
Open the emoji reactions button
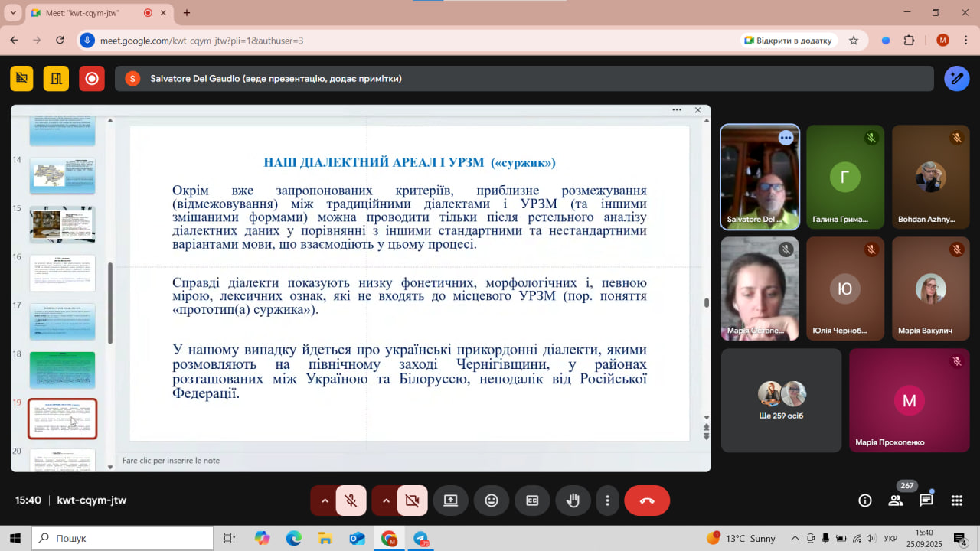pyautogui.click(x=492, y=500)
